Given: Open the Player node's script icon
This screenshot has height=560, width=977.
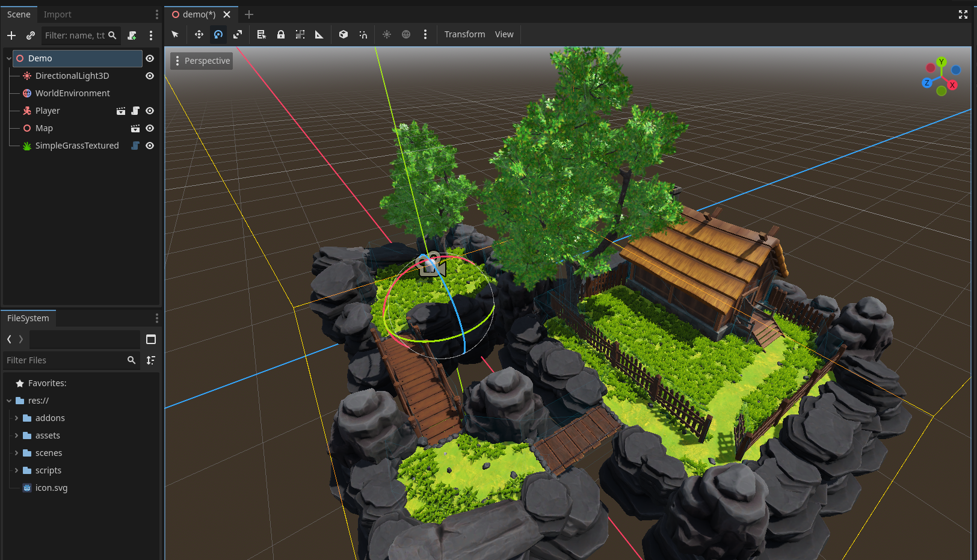Looking at the screenshot, I should pos(135,111).
